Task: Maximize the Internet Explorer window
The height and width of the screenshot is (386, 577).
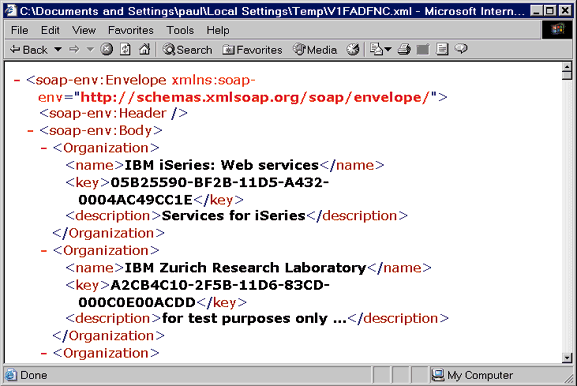Action: pos(550,11)
